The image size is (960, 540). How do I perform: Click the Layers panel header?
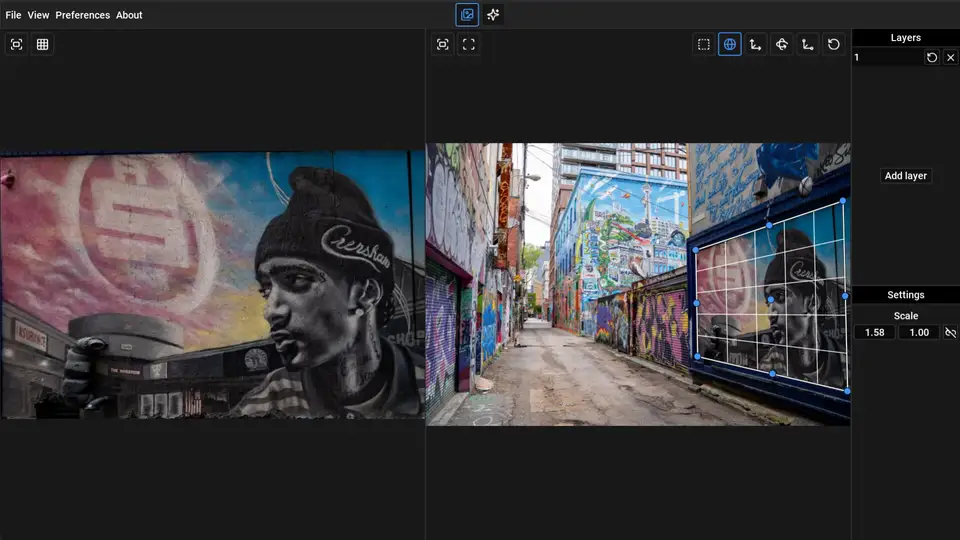tap(906, 38)
